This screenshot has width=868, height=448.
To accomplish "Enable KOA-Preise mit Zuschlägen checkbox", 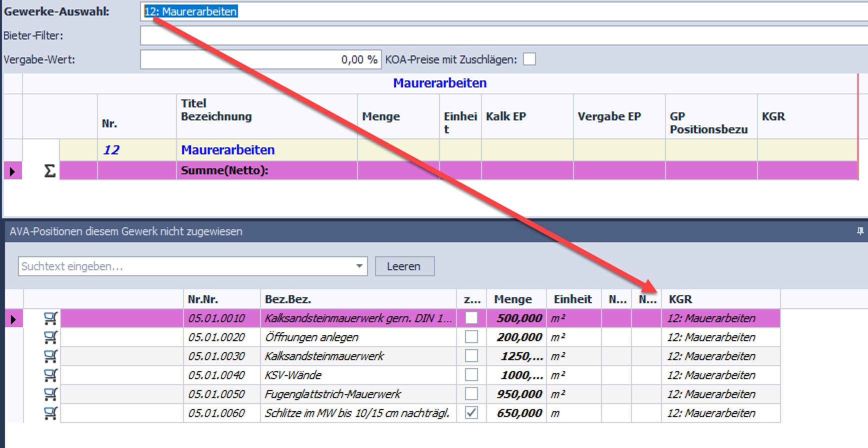I will (529, 59).
